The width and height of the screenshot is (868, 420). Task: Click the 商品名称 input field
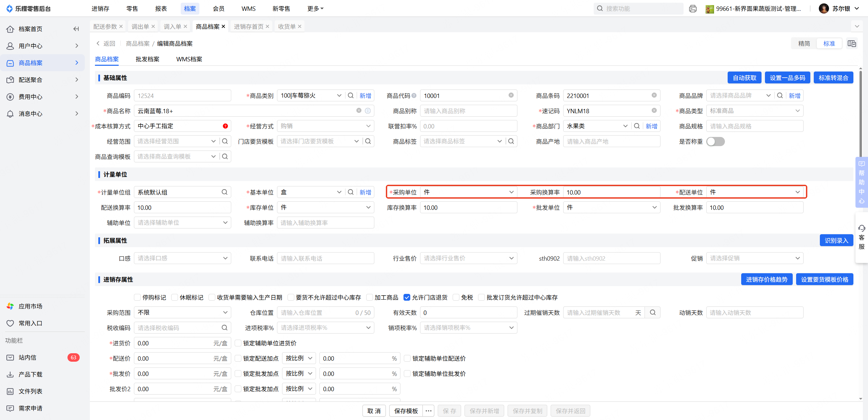pos(244,111)
